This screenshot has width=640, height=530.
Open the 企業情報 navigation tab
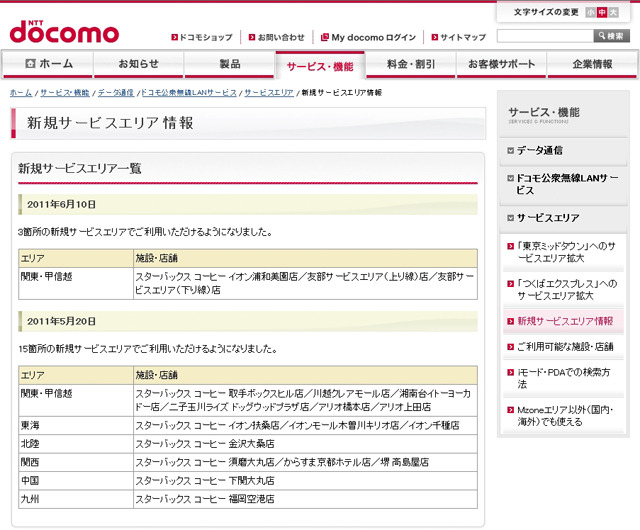(592, 64)
